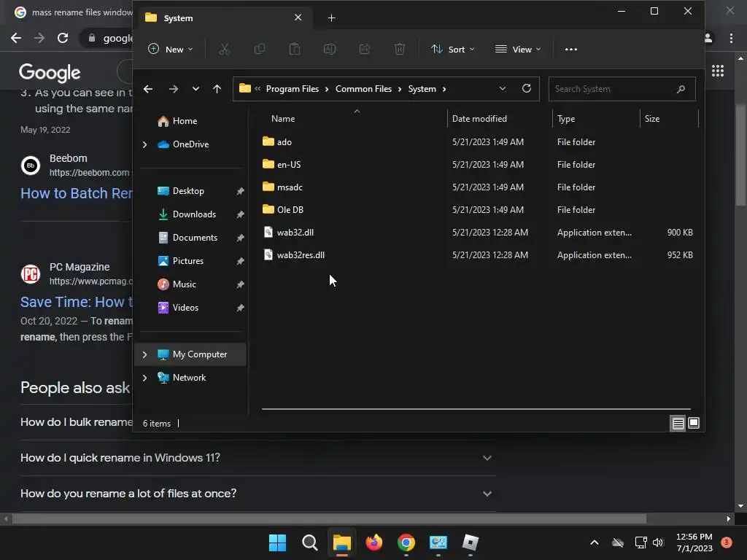The height and width of the screenshot is (560, 747).
Task: Click File Explorer icon on taskbar
Action: [x=341, y=542]
